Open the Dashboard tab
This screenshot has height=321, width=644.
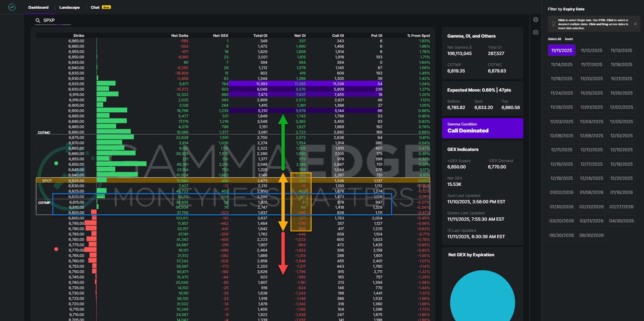(x=38, y=7)
